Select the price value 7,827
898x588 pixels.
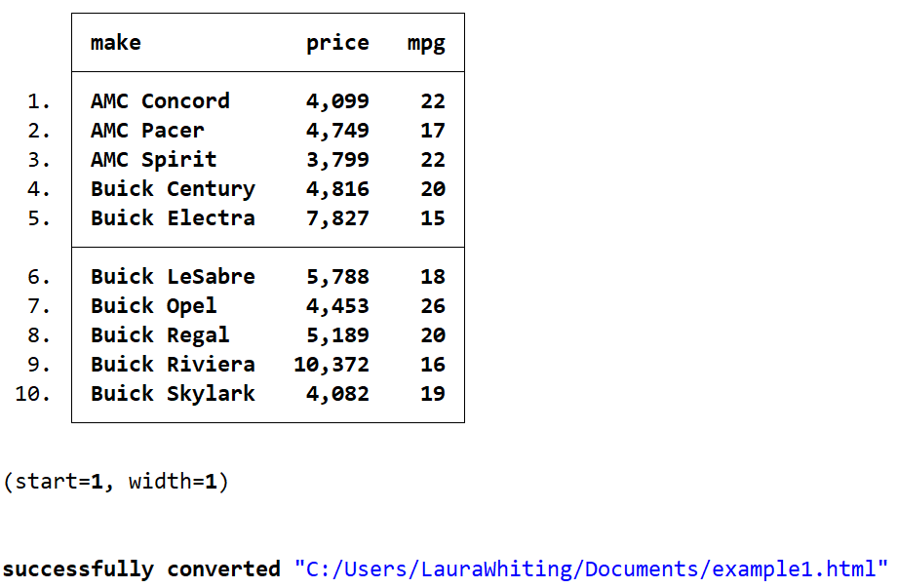click(337, 218)
